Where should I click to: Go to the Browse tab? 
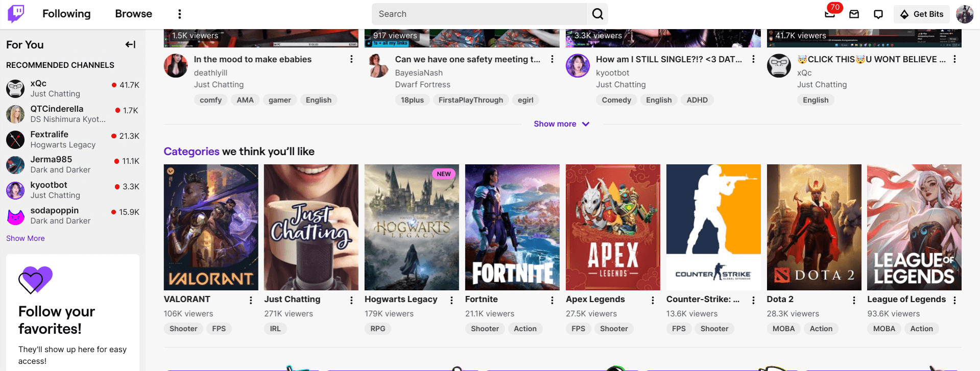click(133, 14)
